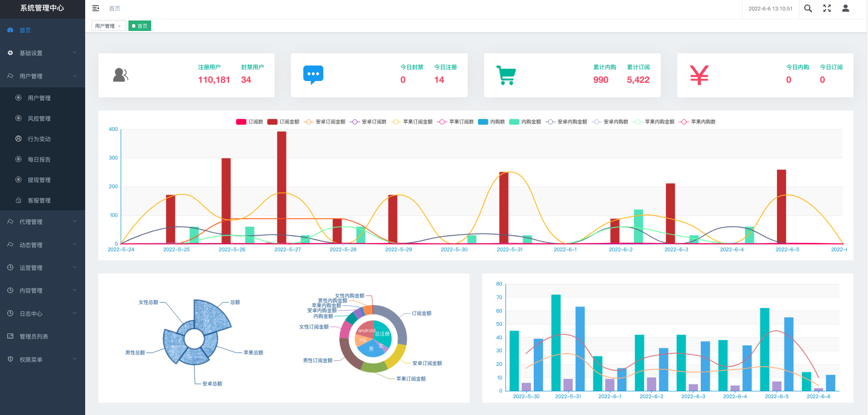The width and height of the screenshot is (868, 415).
Task: Click the 累计订阅 value 5,422
Action: click(x=638, y=80)
